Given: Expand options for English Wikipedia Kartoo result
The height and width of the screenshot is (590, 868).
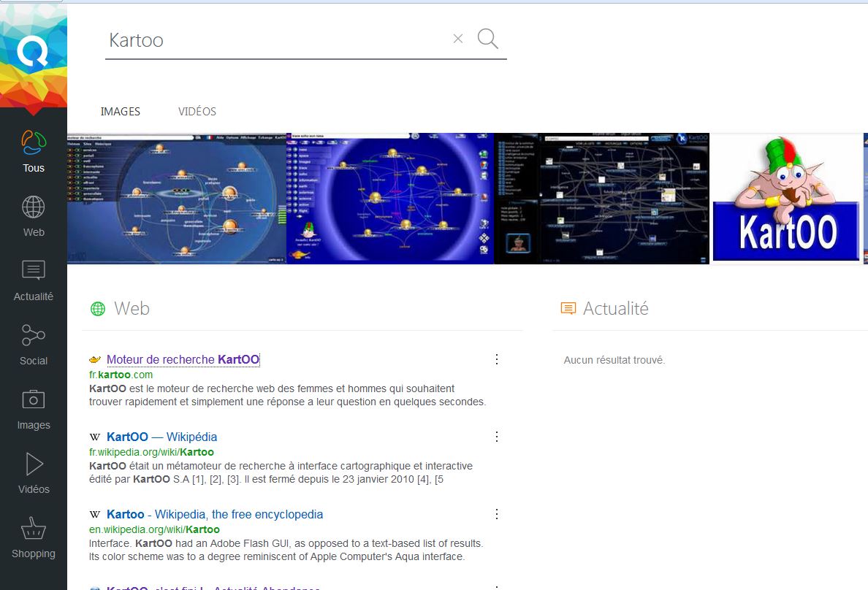Looking at the screenshot, I should pyautogui.click(x=497, y=514).
